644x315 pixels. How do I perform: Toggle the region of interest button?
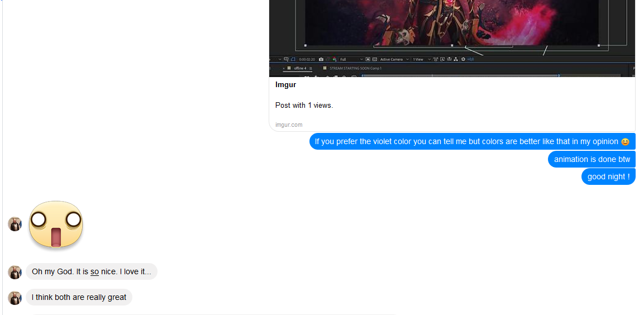click(x=368, y=59)
